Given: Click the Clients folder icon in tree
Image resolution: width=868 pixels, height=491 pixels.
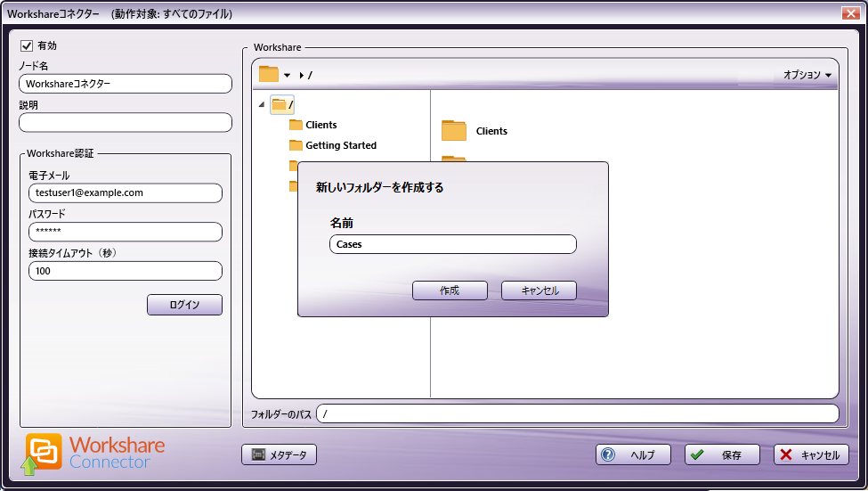Looking at the screenshot, I should 296,125.
